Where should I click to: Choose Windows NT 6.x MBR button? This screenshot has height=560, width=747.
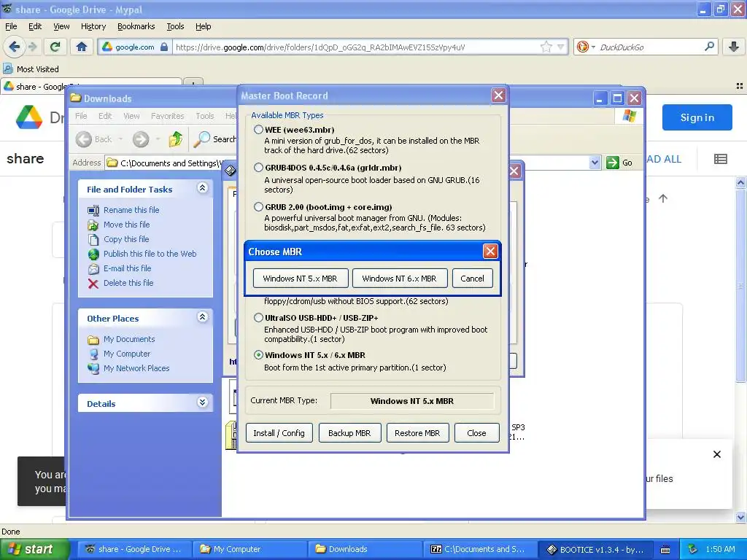click(399, 279)
